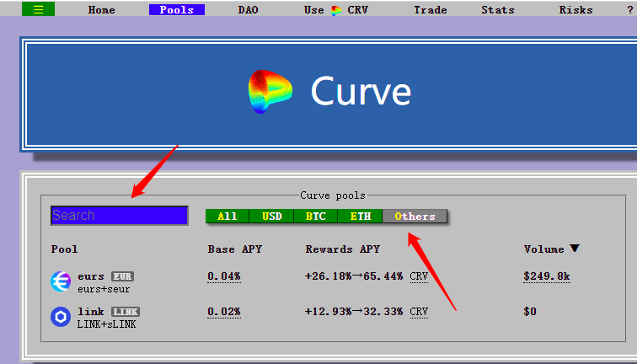
Task: Click CRV rewards label in eurs row
Action: pos(419,276)
